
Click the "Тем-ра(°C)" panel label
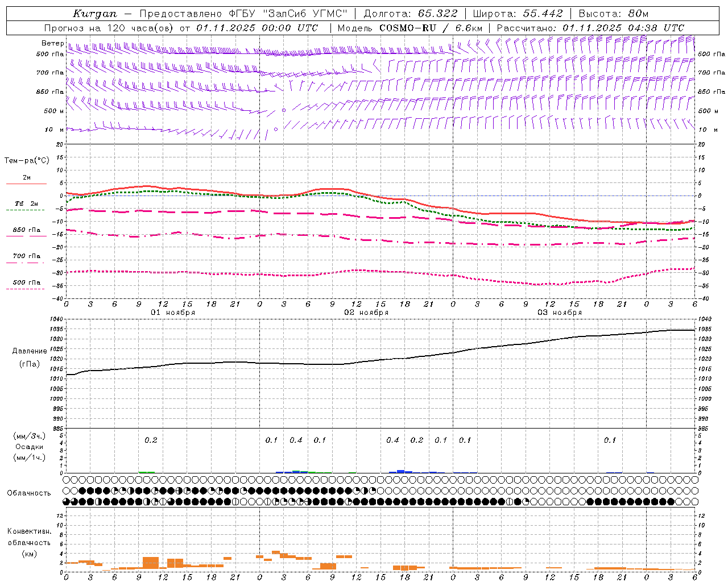[27, 161]
